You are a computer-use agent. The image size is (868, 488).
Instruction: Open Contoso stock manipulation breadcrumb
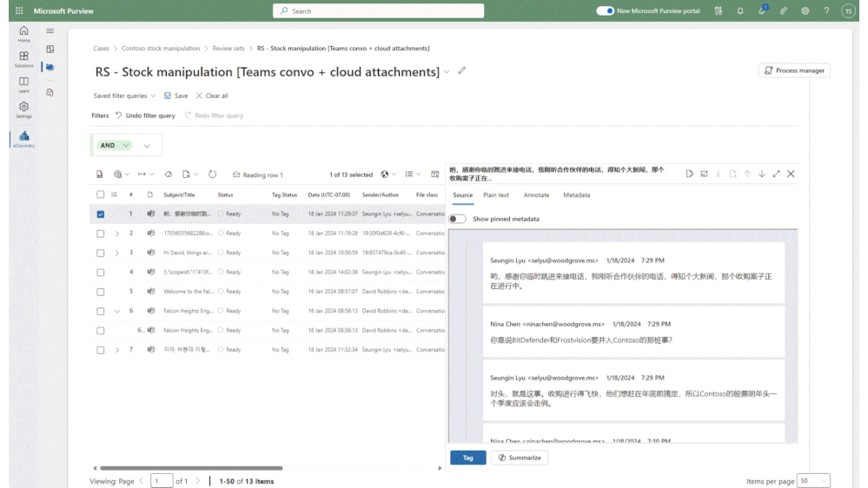tap(161, 49)
